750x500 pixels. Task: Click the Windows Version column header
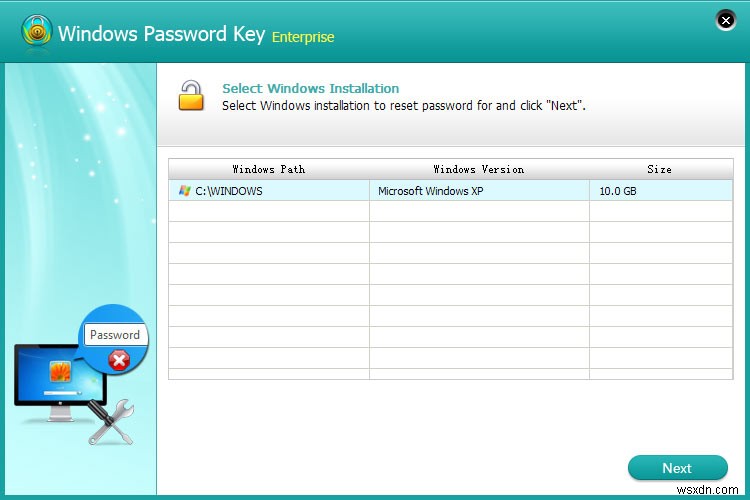pyautogui.click(x=478, y=169)
